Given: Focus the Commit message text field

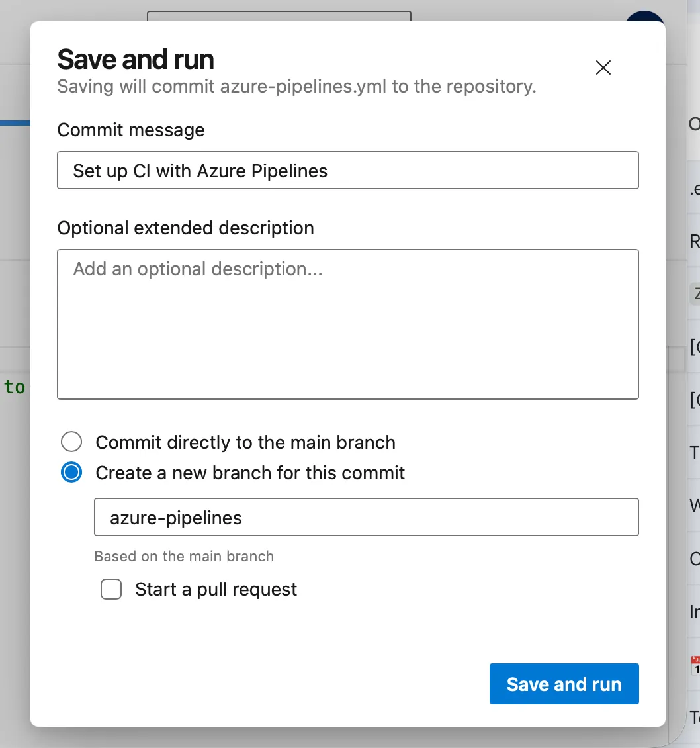Looking at the screenshot, I should [x=347, y=171].
